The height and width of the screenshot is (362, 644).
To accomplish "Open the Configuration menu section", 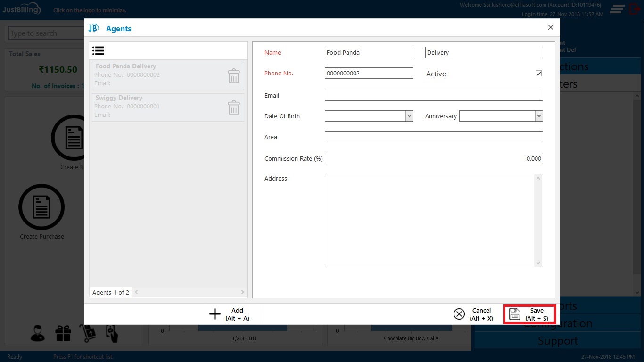I will coord(558,323).
